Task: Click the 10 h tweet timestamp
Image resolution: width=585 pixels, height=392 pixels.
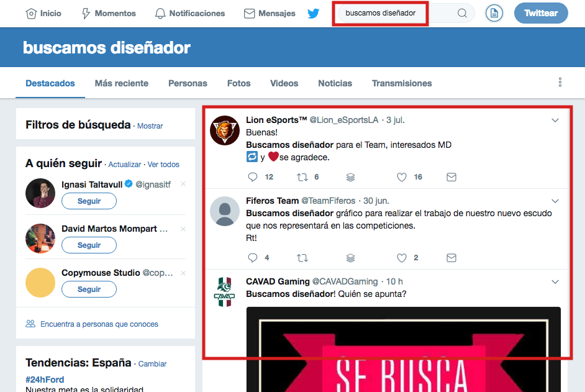Action: pos(394,281)
